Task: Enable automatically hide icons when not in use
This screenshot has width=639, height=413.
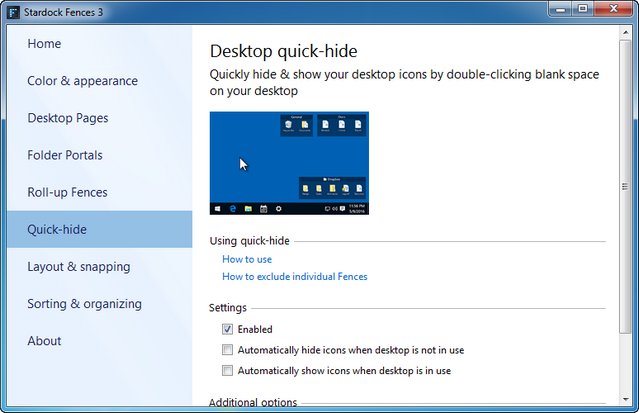Action: [228, 350]
